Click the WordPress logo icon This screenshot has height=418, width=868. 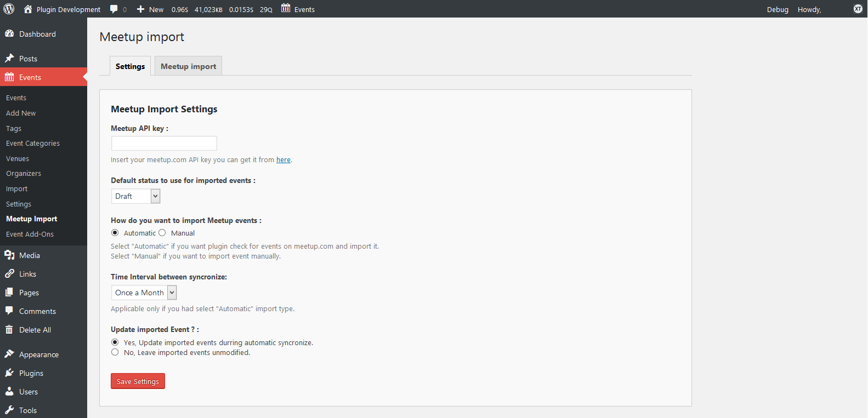(x=9, y=9)
